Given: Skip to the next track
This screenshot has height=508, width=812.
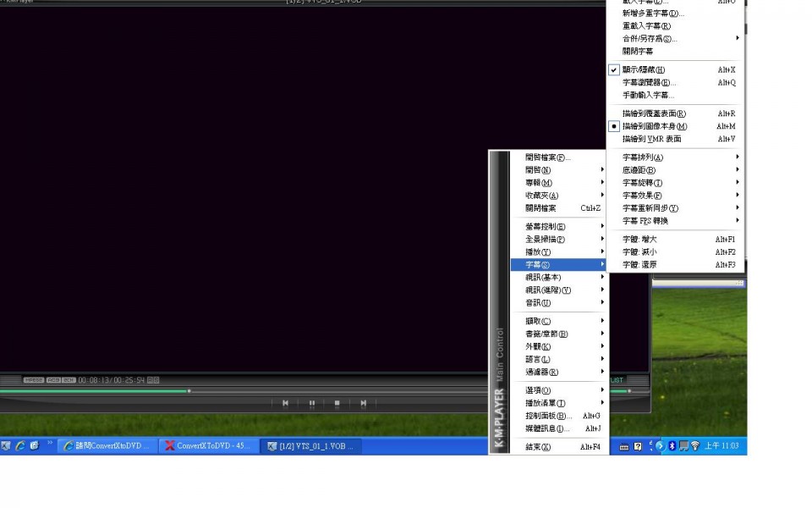Looking at the screenshot, I should (363, 404).
